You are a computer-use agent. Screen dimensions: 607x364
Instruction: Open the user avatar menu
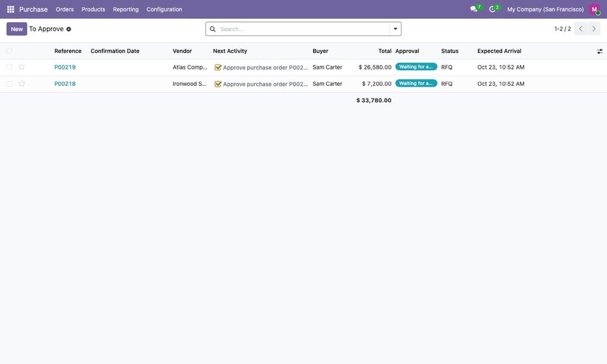point(594,9)
